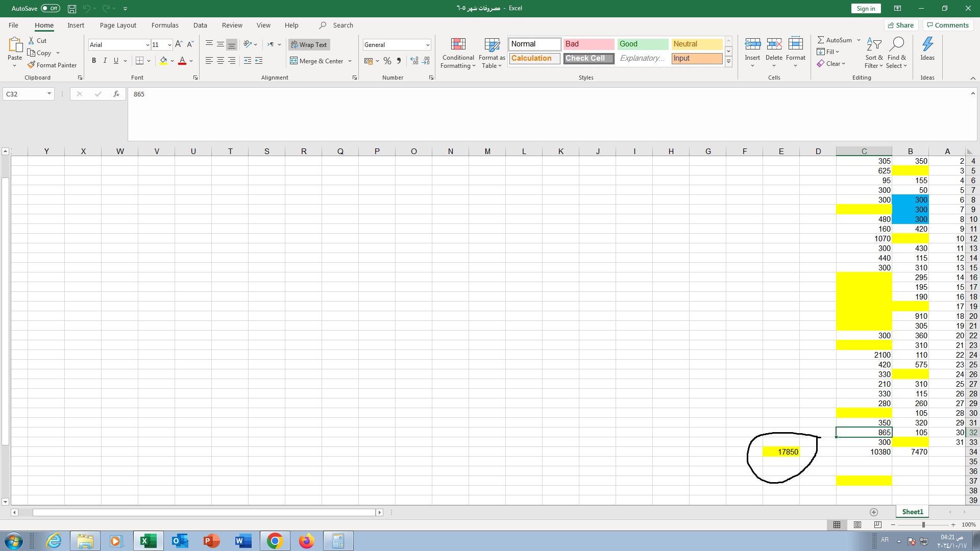Toggle Wrap Text option

click(x=309, y=45)
